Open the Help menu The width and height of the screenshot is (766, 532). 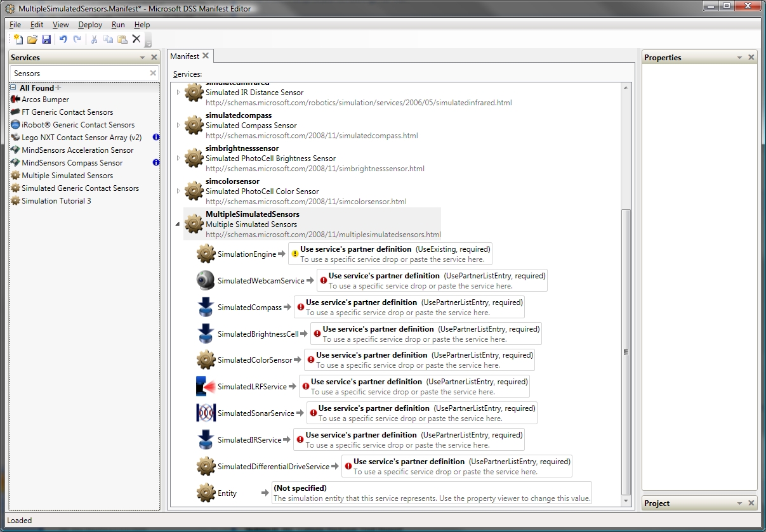[x=142, y=25]
